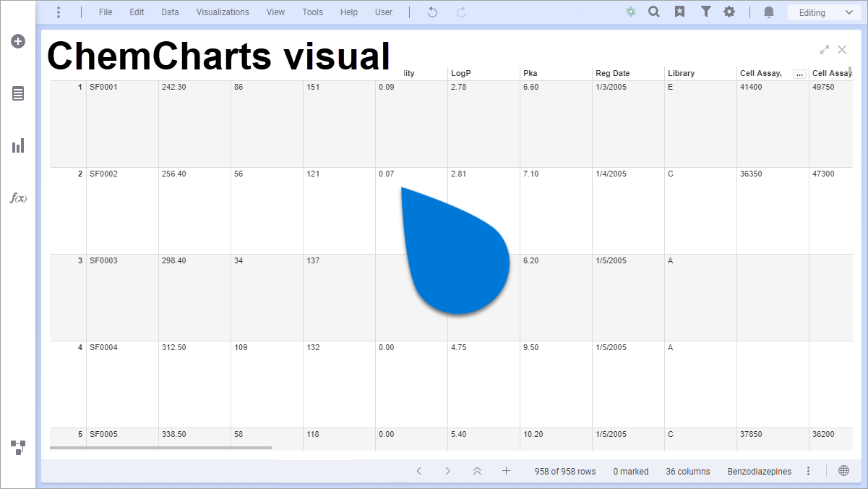Open the authoring plus icon in sidebar
Image resolution: width=868 pixels, height=489 pixels.
tap(18, 41)
